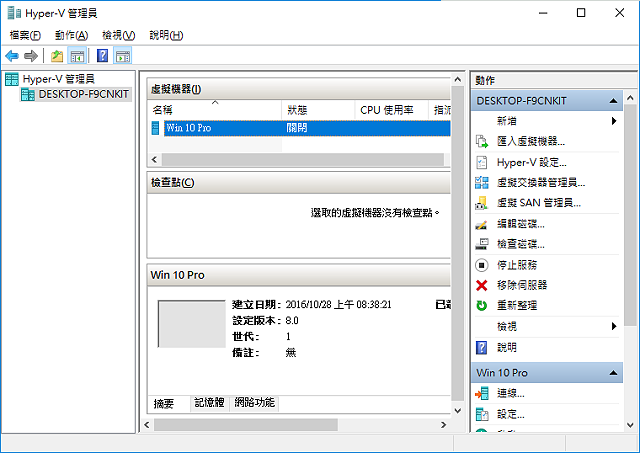The image size is (644, 461).
Task: Click the CPU 使用率 column header
Action: click(391, 110)
